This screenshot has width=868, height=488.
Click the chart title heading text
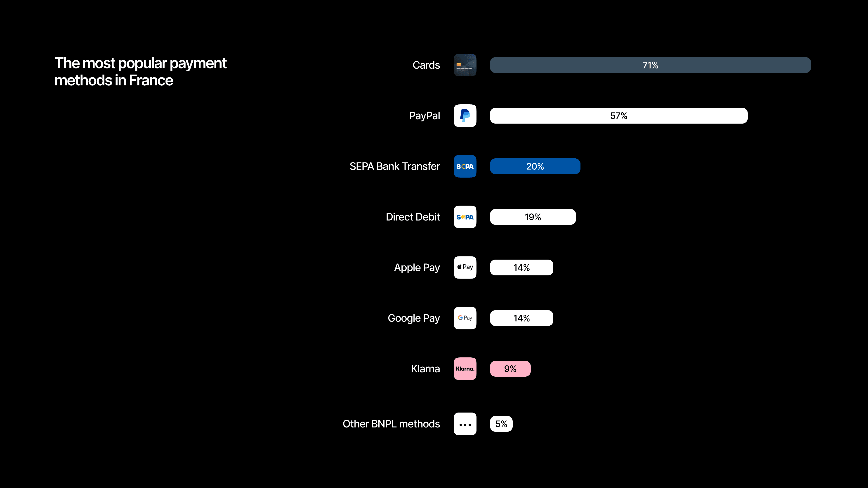coord(141,72)
